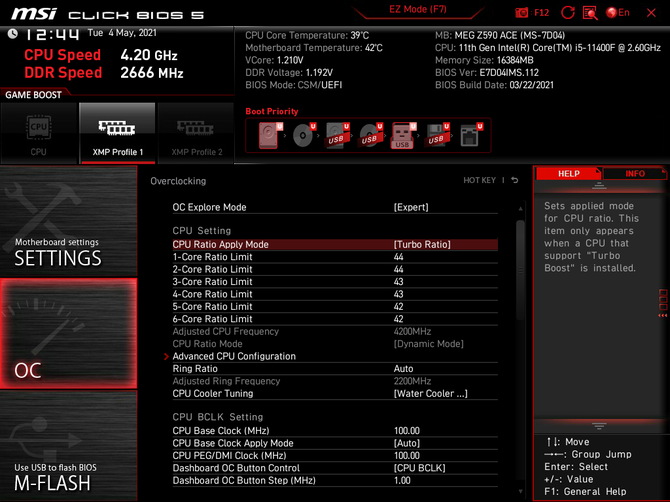Select the optical disc boot priority icon
The image size is (670, 502).
[303, 135]
